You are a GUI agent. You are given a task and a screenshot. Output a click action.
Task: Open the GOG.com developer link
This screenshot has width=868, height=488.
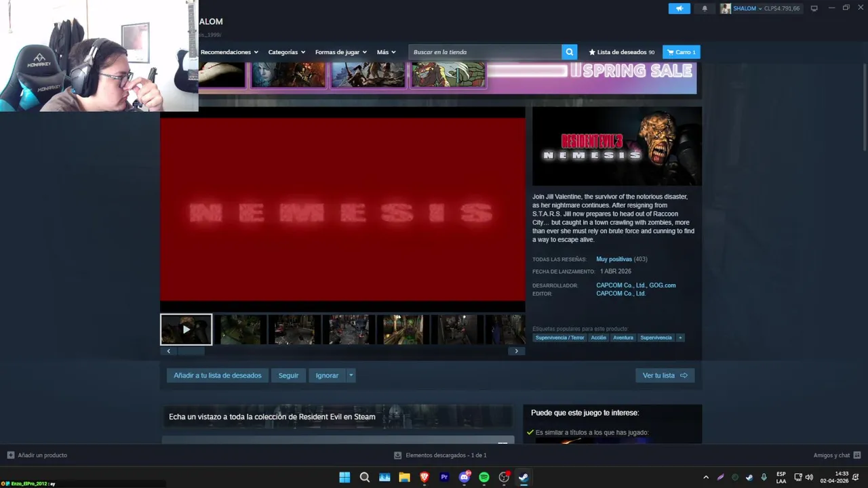[663, 285]
